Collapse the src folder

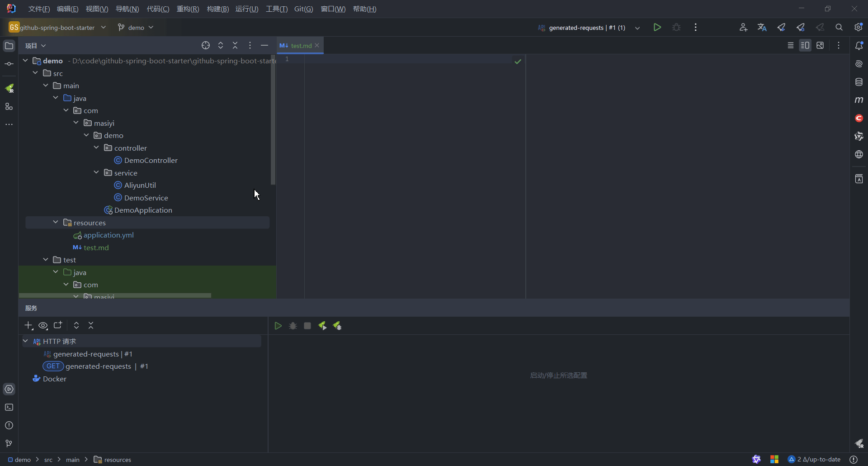35,73
